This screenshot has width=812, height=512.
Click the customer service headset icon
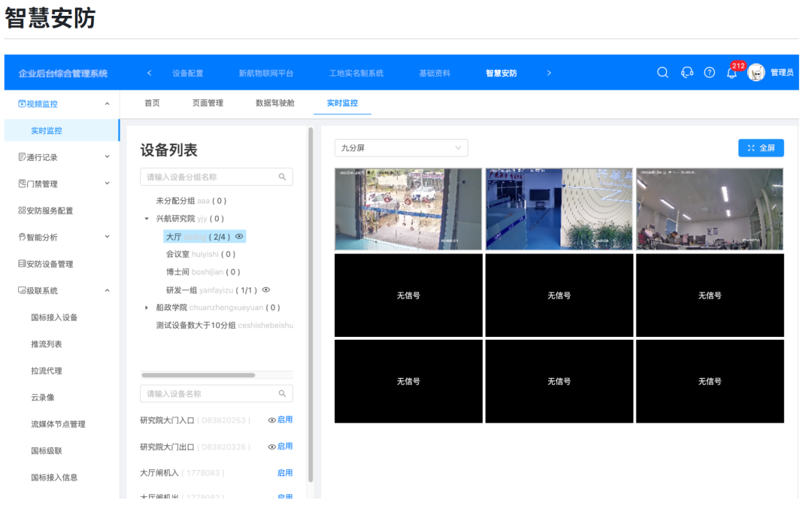point(686,73)
